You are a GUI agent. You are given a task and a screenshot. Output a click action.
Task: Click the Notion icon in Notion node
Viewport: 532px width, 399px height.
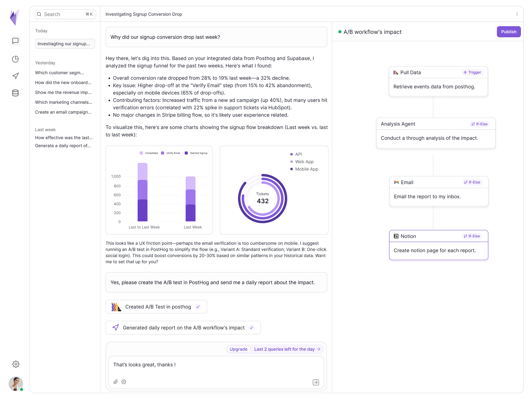pos(396,236)
